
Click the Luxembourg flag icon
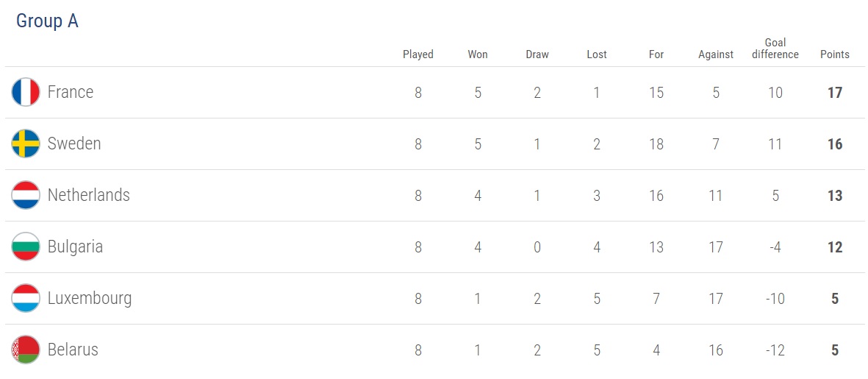pyautogui.click(x=26, y=299)
